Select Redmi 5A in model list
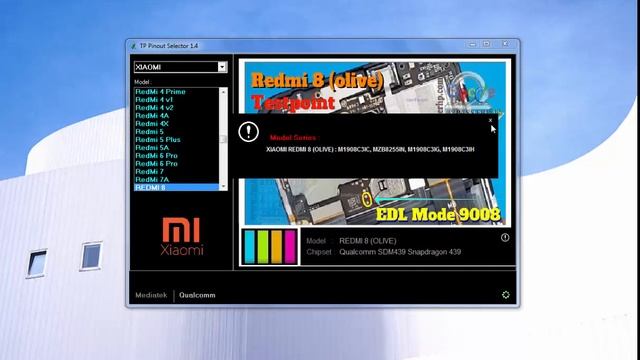 point(152,148)
